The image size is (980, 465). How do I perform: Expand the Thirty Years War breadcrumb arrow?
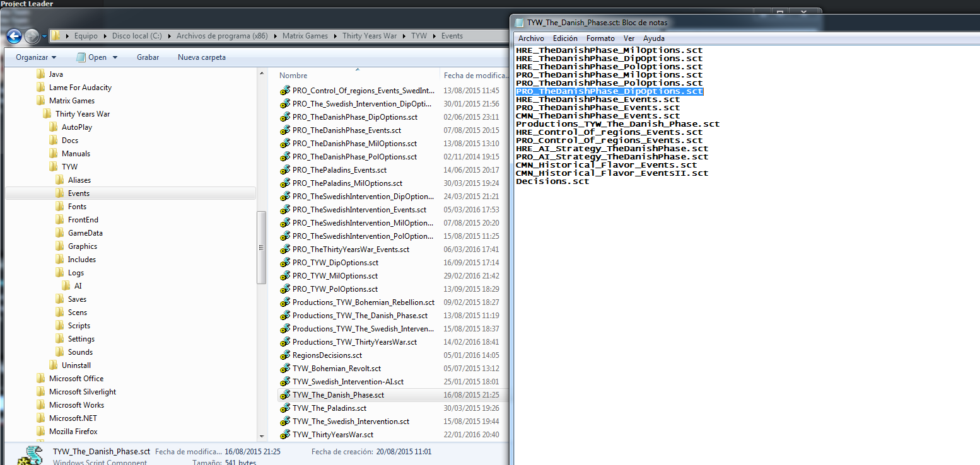pos(404,36)
